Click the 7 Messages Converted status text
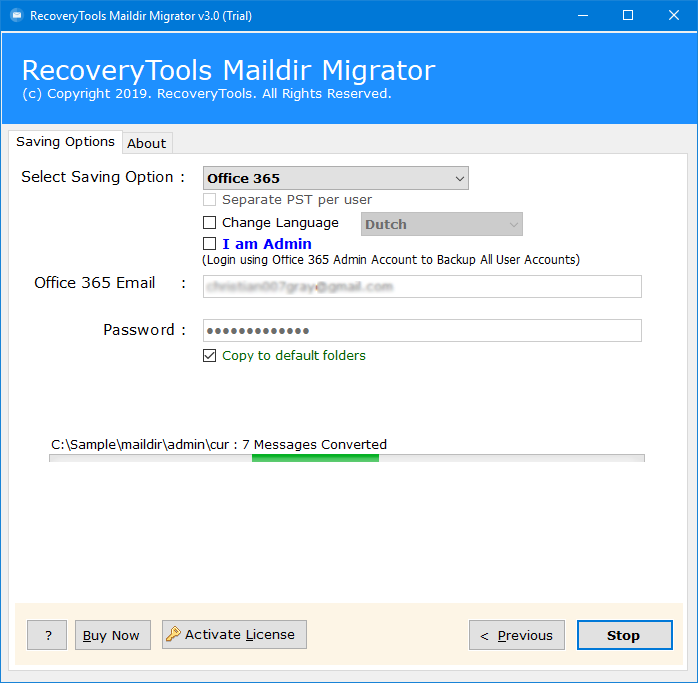The width and height of the screenshot is (698, 683). 314,444
